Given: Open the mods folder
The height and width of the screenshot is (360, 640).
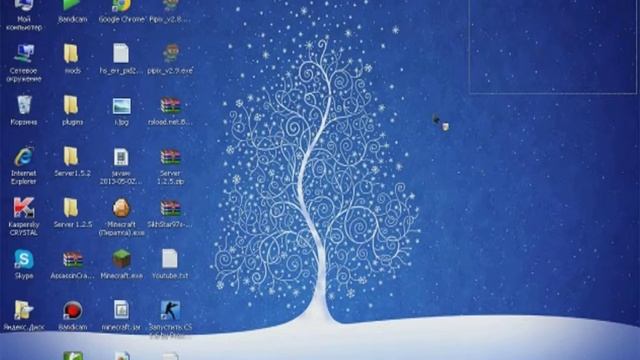Looking at the screenshot, I should pos(72,59).
